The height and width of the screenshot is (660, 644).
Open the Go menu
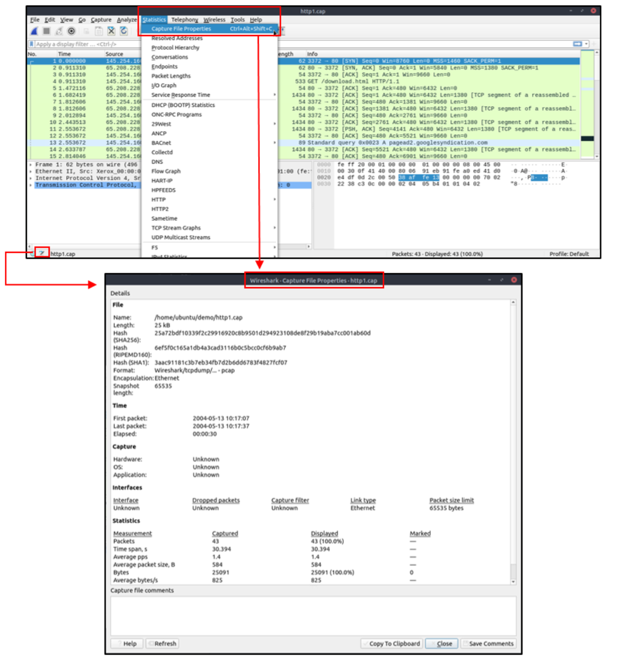click(x=82, y=20)
